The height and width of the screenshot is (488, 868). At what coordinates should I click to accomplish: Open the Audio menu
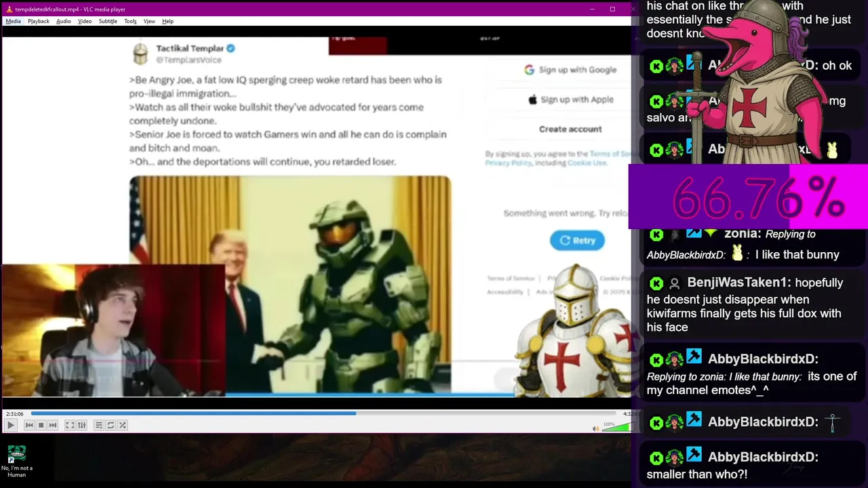tap(64, 21)
